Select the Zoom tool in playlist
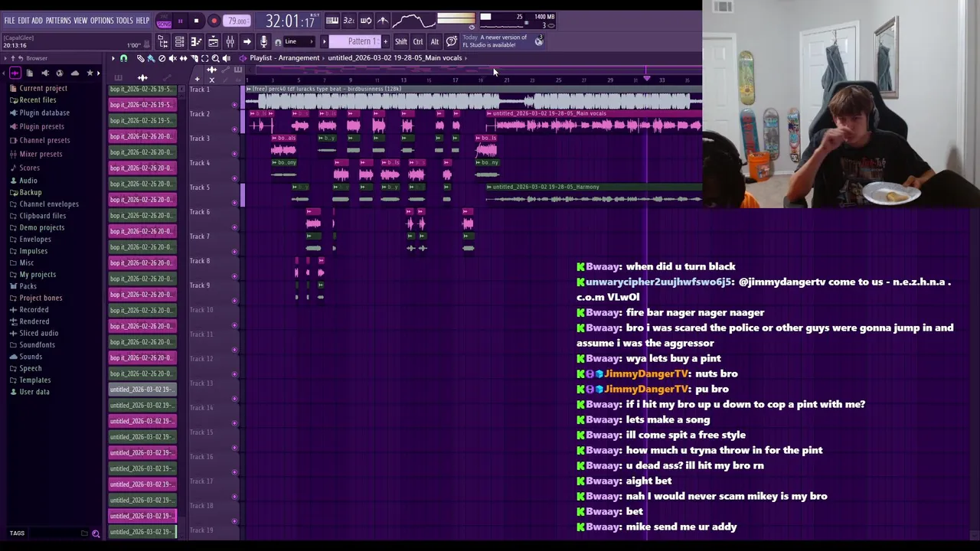This screenshot has width=980, height=551. point(215,58)
